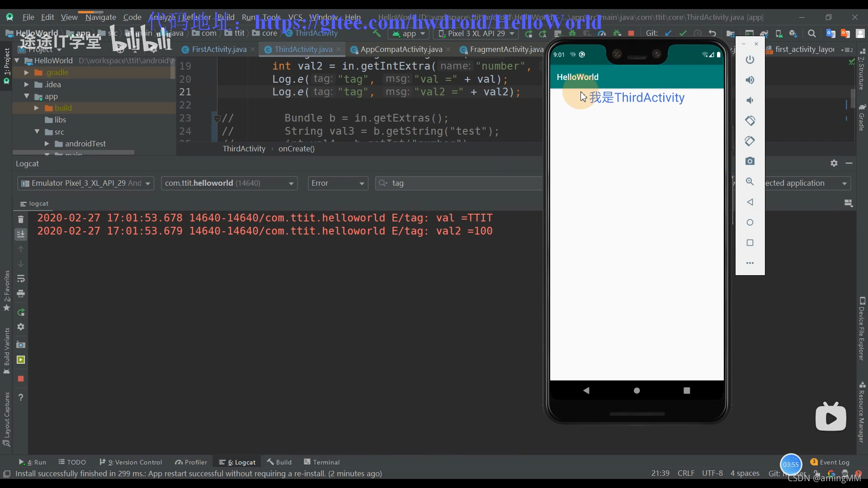This screenshot has height=488, width=868.
Task: Switch to the FirstActivity.java tab
Action: pos(219,49)
